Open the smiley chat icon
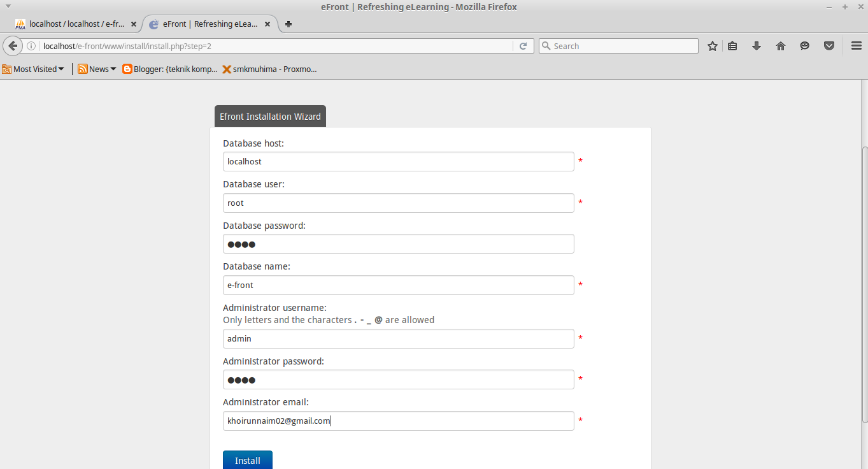868x469 pixels. (x=805, y=46)
